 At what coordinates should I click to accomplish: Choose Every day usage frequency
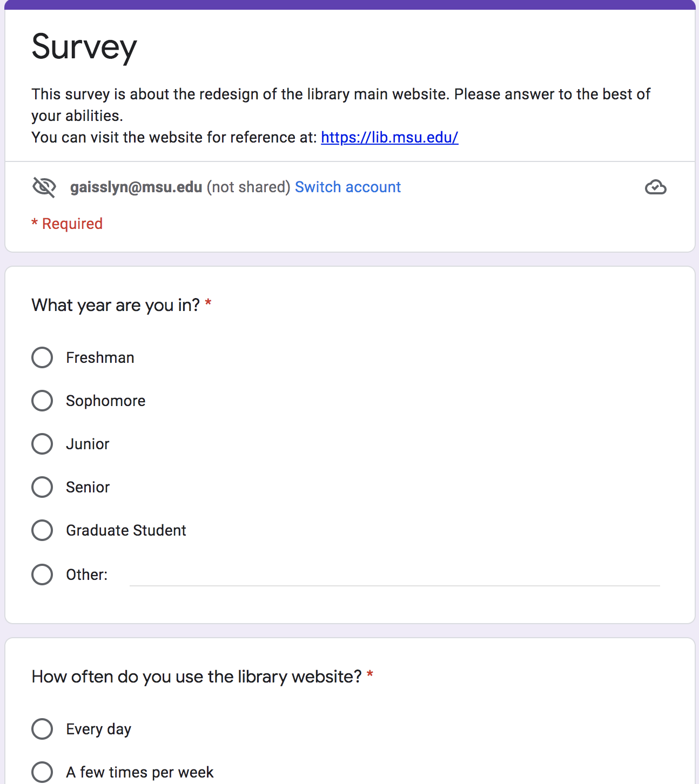(x=42, y=729)
